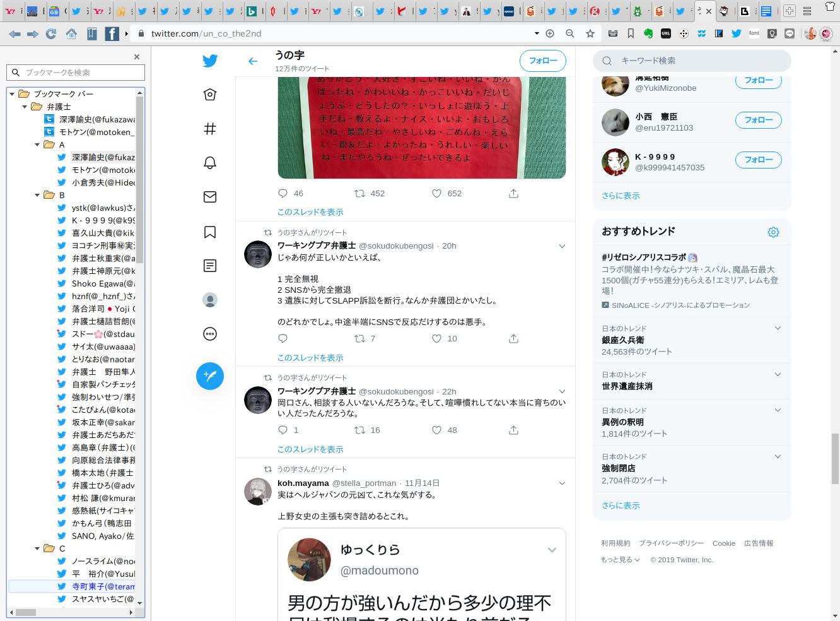
Task: Like the tweet with 652 likes
Action: 436,193
